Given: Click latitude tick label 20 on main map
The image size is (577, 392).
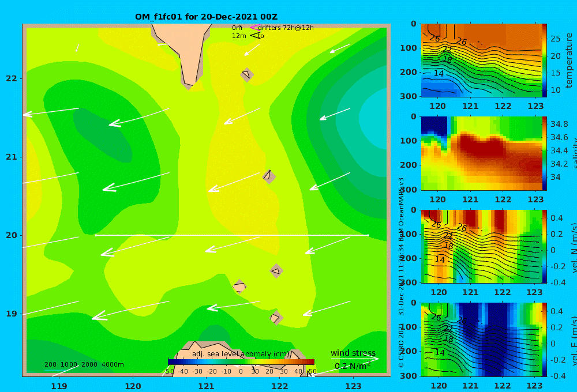Looking at the screenshot, I should [x=12, y=235].
